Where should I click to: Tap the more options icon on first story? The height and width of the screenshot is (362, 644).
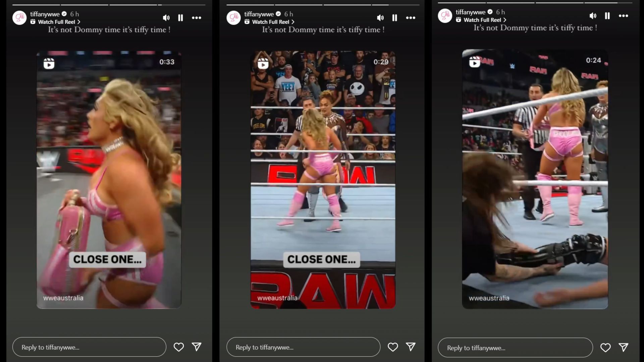click(197, 18)
